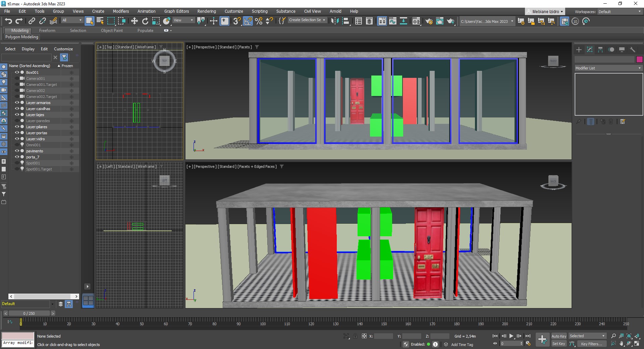
Task: Expand the Modifier List dropdown
Action: [x=608, y=68]
